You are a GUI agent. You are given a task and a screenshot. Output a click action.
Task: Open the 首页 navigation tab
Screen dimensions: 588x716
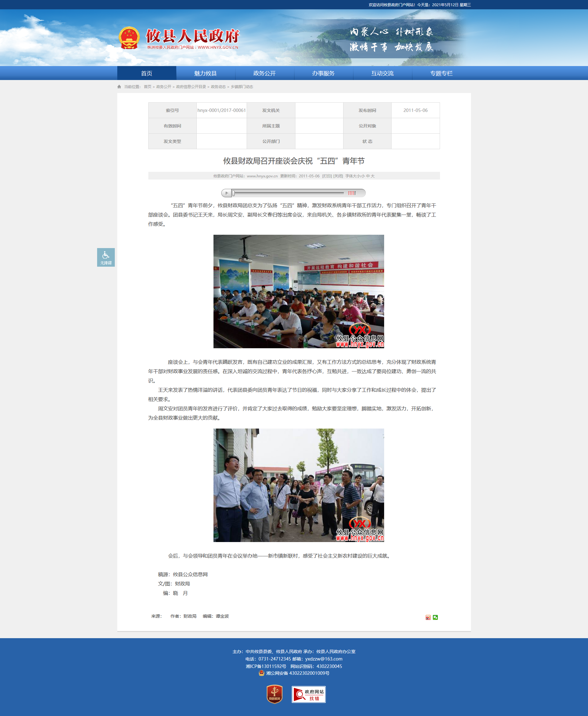point(146,73)
